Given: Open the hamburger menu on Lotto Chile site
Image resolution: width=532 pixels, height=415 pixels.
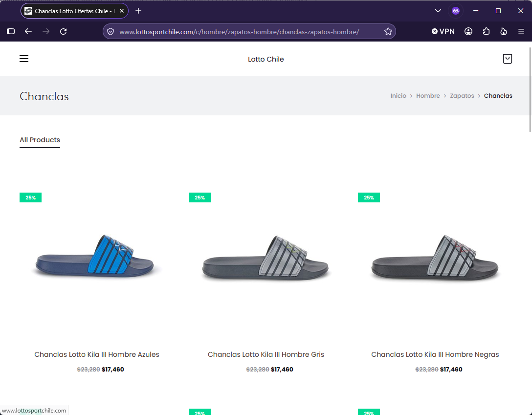Looking at the screenshot, I should tap(24, 59).
